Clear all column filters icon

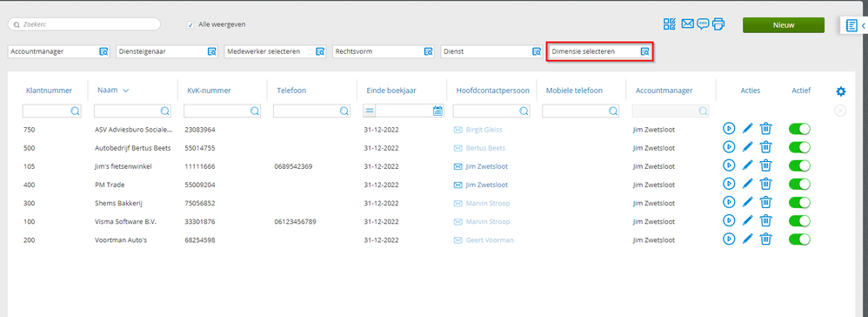tap(840, 111)
